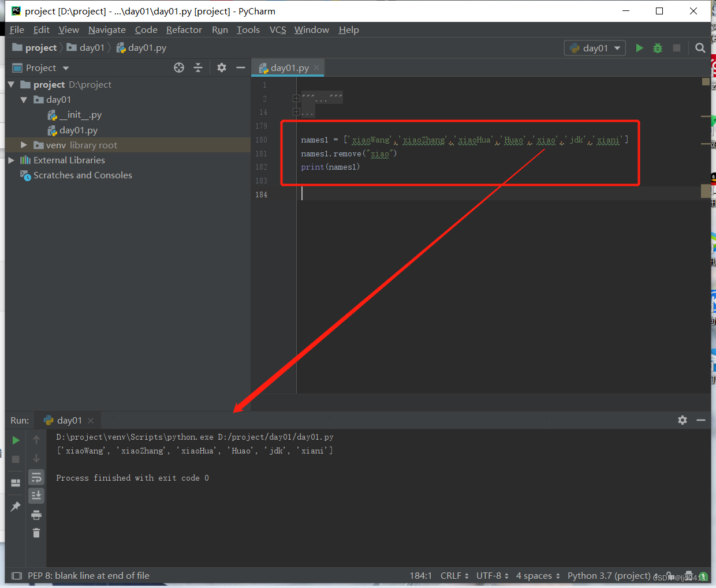Screen dimensions: 716x588
Task: Rerun day01 in Run panel
Action: pyautogui.click(x=16, y=440)
